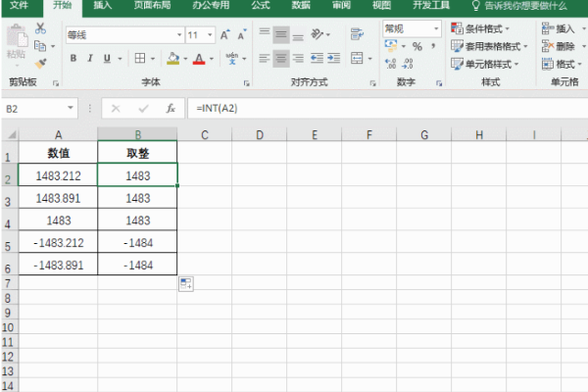Screen dimensions: 588x392
Task: Click the Select All corner triangle
Action: (x=12, y=134)
